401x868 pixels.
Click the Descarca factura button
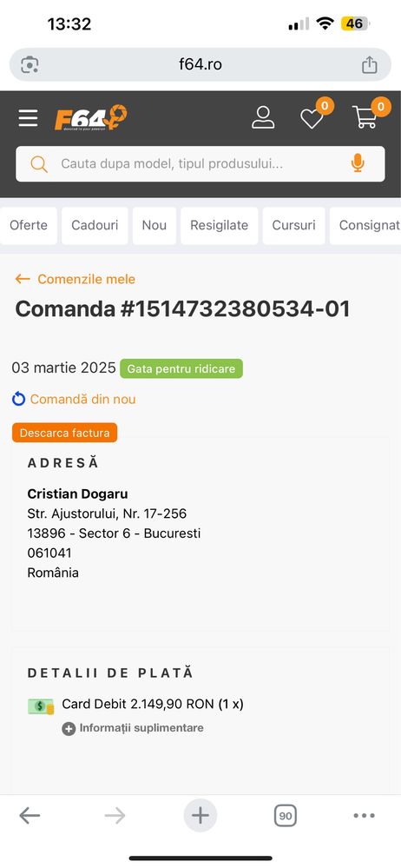coord(65,433)
